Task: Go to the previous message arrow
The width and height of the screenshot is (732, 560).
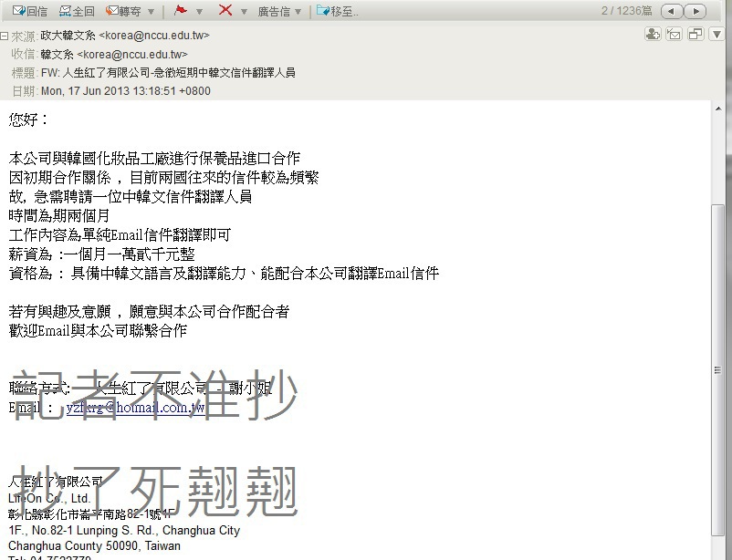Action: pos(672,11)
